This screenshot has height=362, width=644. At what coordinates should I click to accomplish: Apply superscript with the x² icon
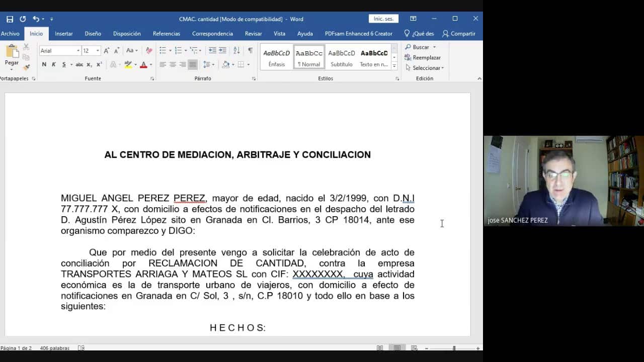click(x=99, y=64)
